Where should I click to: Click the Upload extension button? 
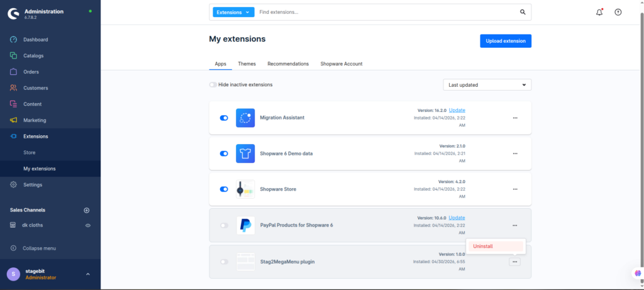tap(506, 41)
